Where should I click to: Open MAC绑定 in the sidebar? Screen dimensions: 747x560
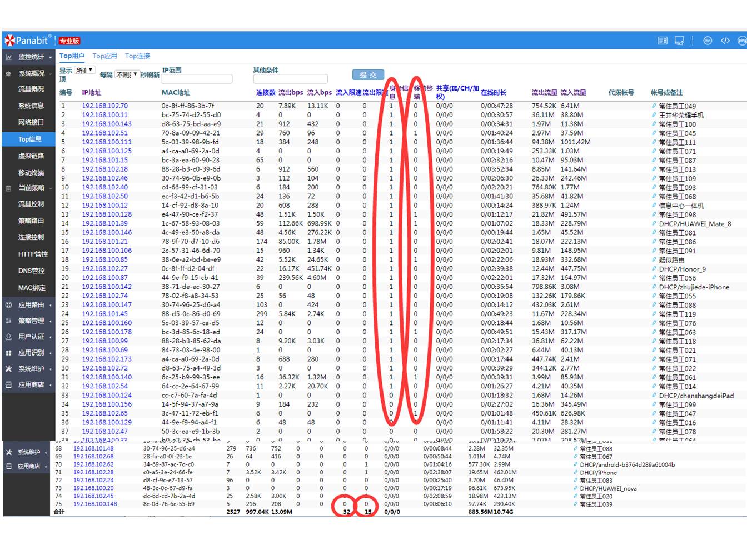[x=32, y=288]
